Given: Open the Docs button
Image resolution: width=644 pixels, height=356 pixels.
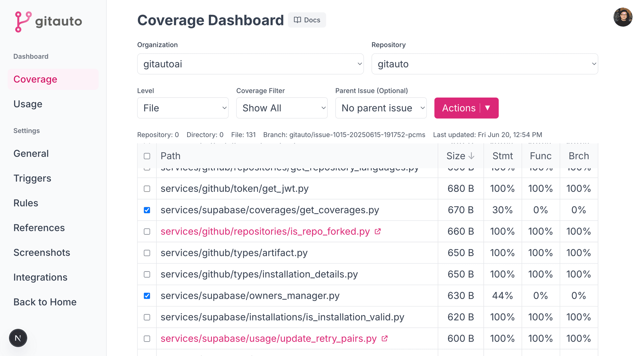Looking at the screenshot, I should pyautogui.click(x=307, y=20).
